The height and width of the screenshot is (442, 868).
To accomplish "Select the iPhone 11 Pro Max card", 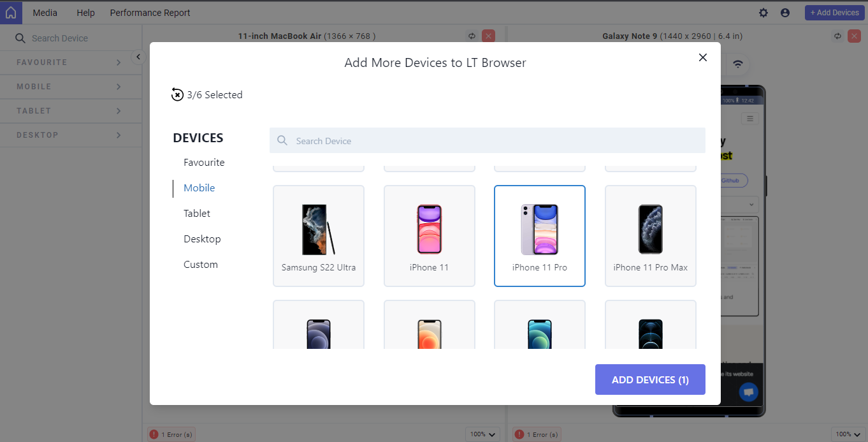I will (651, 236).
